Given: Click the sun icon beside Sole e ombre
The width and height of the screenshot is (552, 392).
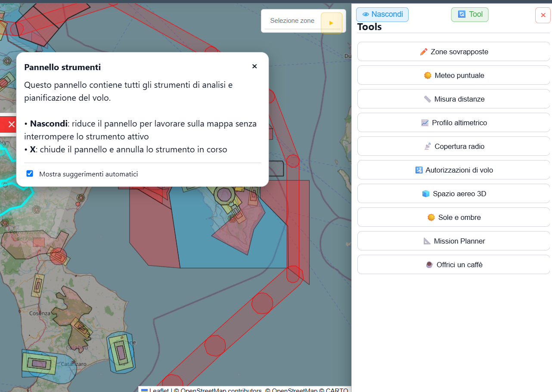Looking at the screenshot, I should point(431,217).
